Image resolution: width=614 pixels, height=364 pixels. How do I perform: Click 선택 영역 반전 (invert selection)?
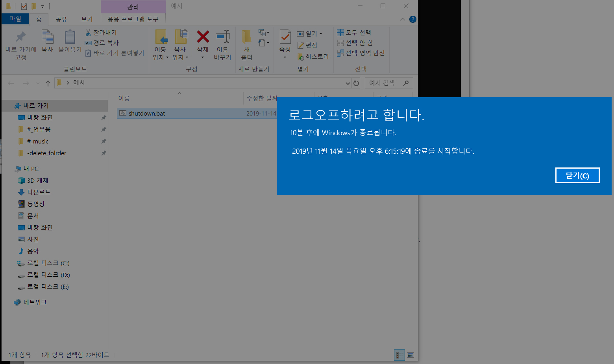click(x=361, y=53)
